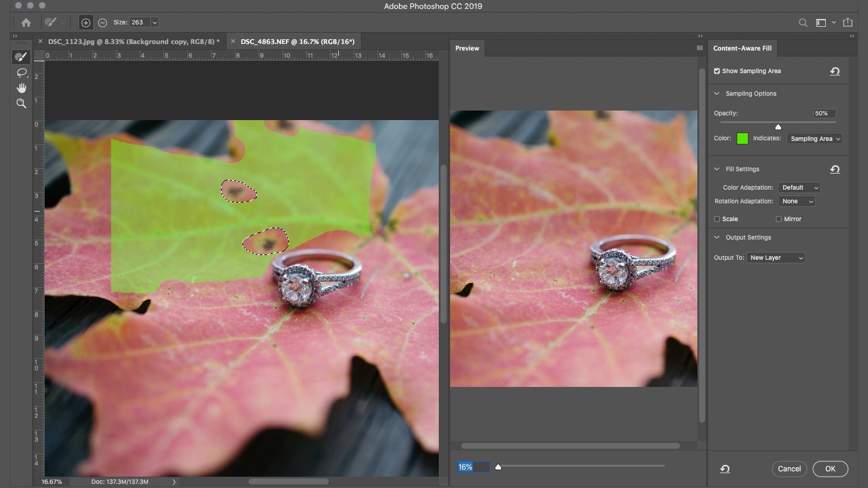Click the OK button

click(831, 469)
